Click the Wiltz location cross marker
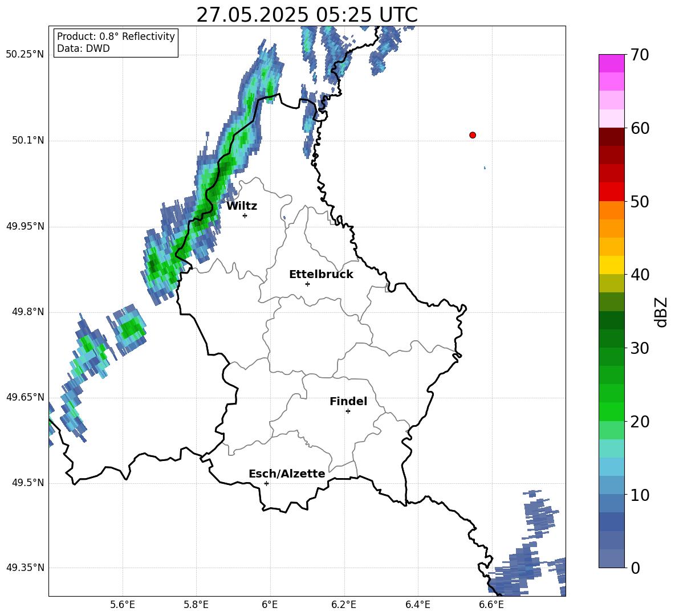This screenshot has width=675, height=616. 245,215
